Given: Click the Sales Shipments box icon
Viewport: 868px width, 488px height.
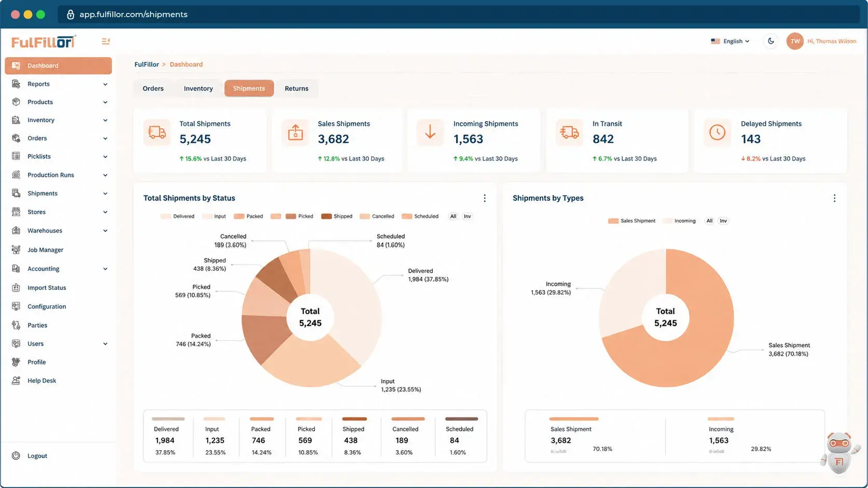Looking at the screenshot, I should [x=295, y=133].
